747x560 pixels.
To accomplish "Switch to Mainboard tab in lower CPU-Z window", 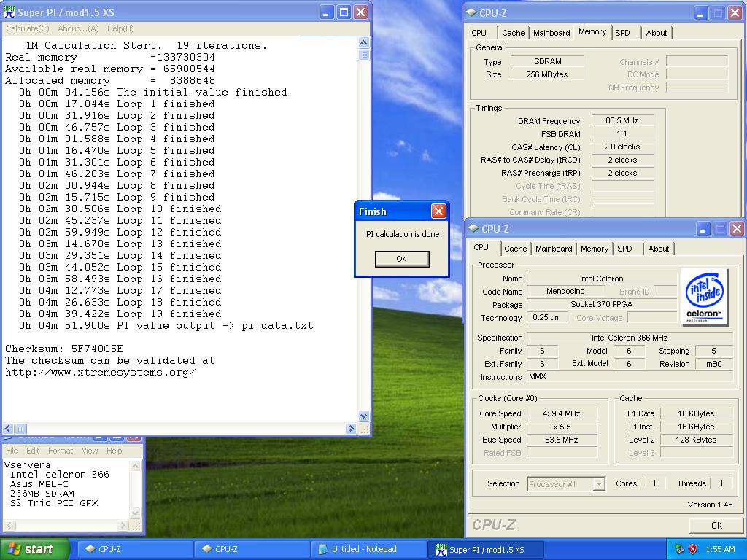I will tap(554, 249).
